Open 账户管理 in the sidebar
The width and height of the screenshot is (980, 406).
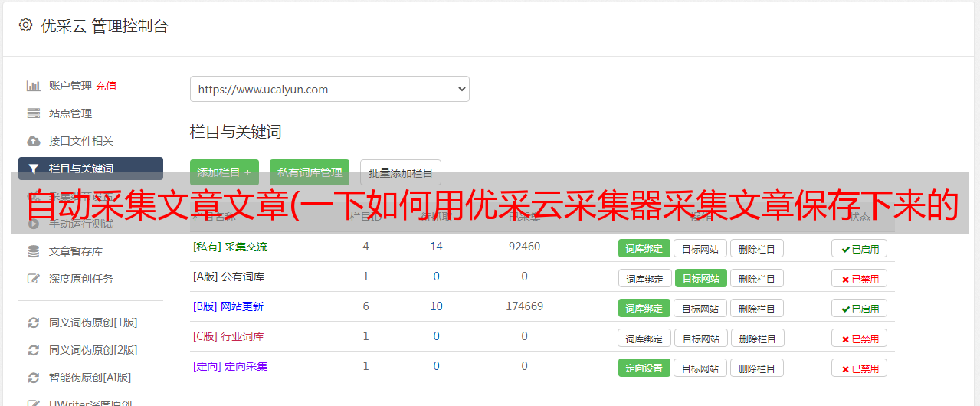70,86
